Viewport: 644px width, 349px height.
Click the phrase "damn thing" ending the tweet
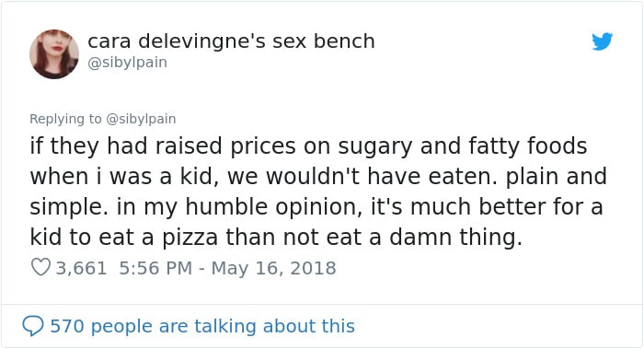[455, 238]
